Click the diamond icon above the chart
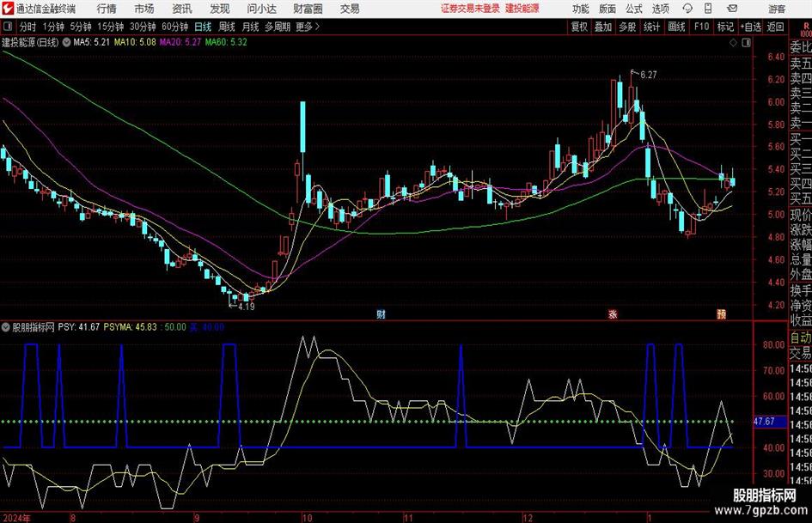The height and width of the screenshot is (523, 812). pos(733,43)
